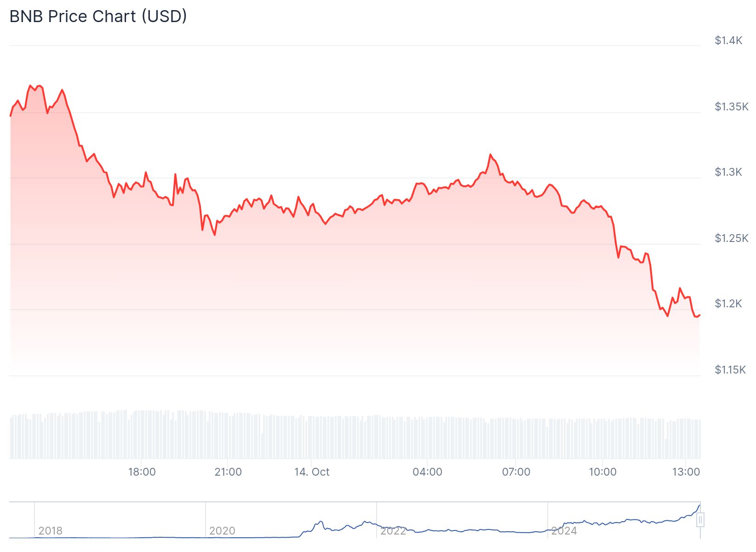Click the 2022 label in the navigator
The width and height of the screenshot is (756, 552).
click(393, 531)
